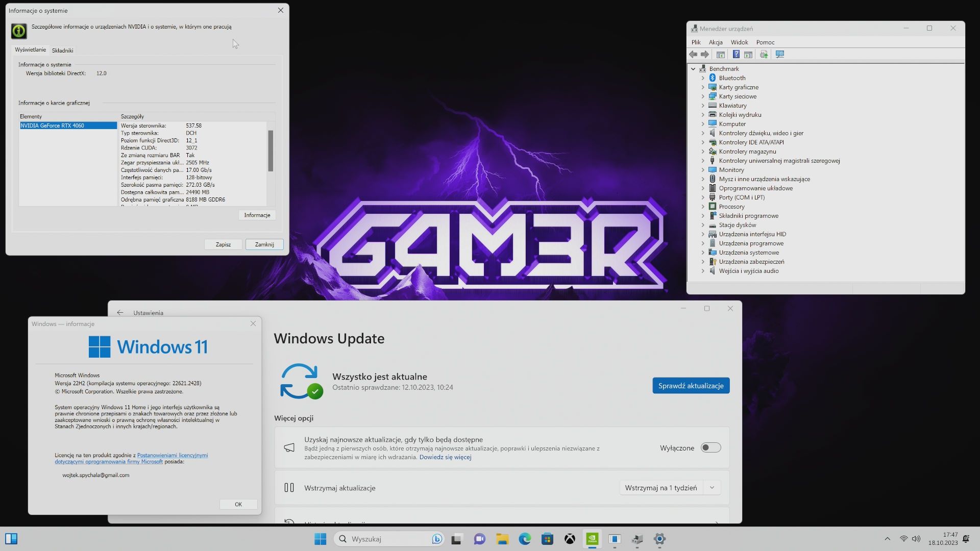
Task: Click the Informacje button
Action: pyautogui.click(x=257, y=215)
